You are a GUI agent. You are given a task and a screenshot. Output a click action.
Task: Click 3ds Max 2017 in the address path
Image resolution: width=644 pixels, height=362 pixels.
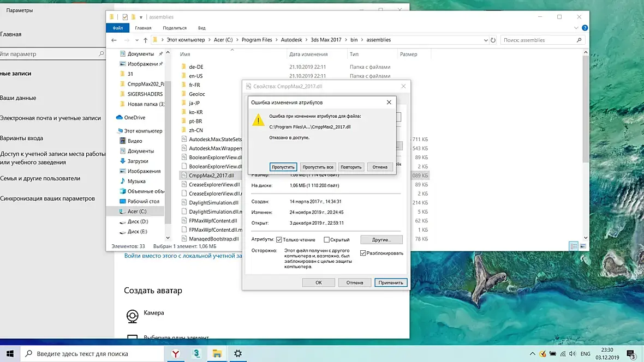326,40
